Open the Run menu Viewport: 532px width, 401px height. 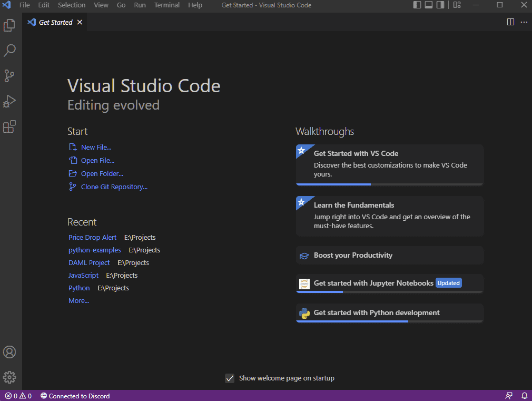140,5
